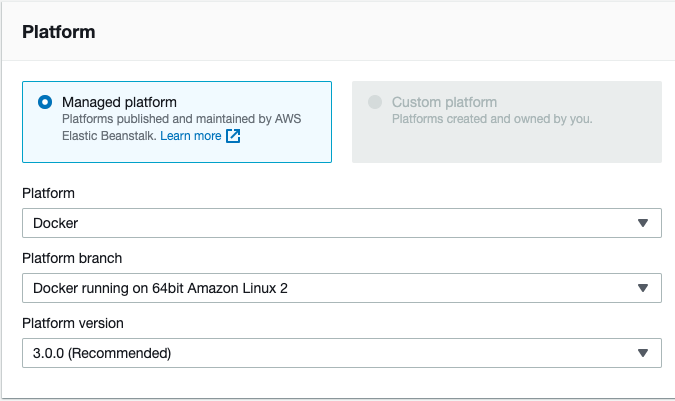Click the "Platform" label above Docker field

(x=48, y=193)
